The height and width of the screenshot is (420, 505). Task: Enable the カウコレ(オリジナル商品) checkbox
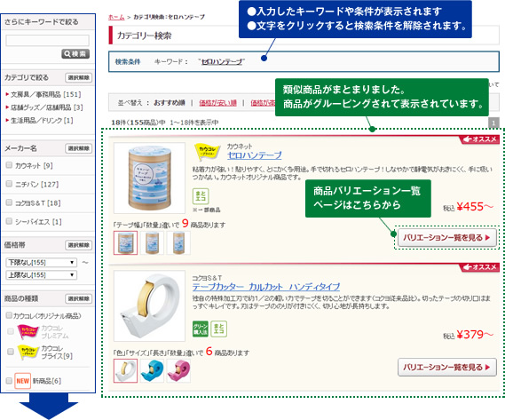[x=10, y=315]
